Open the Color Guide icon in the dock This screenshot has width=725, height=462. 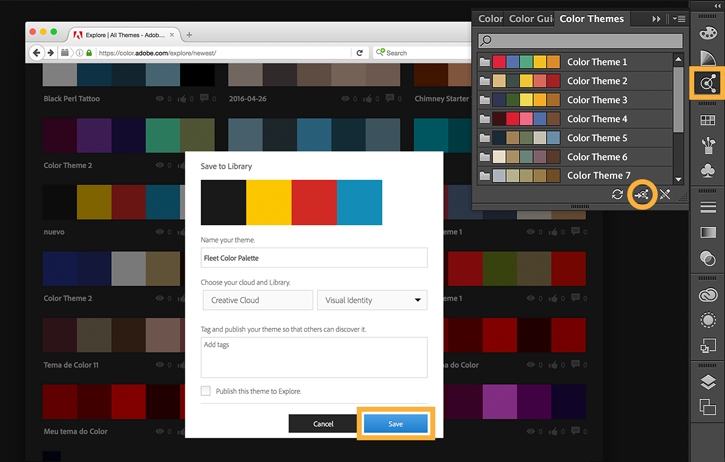(708, 58)
